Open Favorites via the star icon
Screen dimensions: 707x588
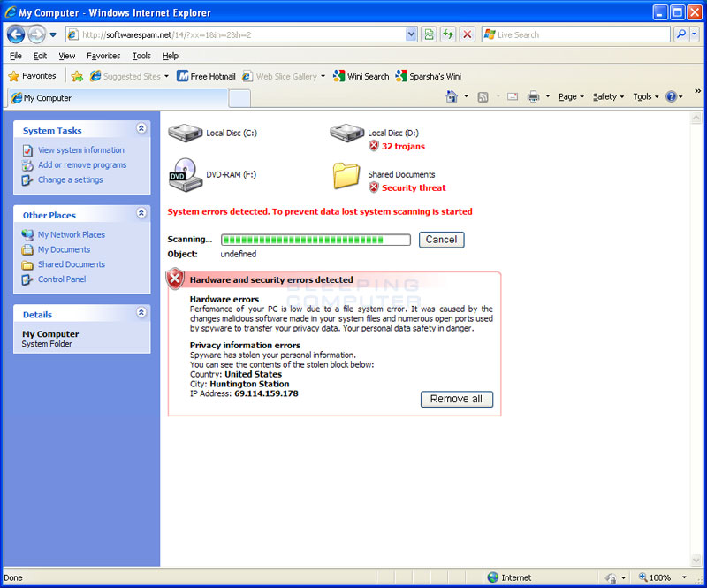(12, 76)
